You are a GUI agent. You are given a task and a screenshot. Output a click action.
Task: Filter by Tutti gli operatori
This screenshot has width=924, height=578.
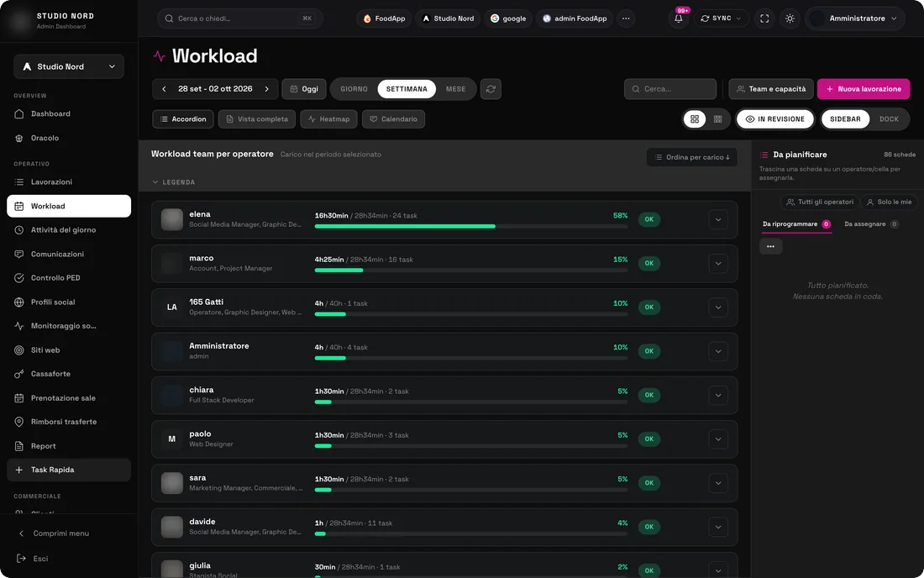tap(820, 202)
